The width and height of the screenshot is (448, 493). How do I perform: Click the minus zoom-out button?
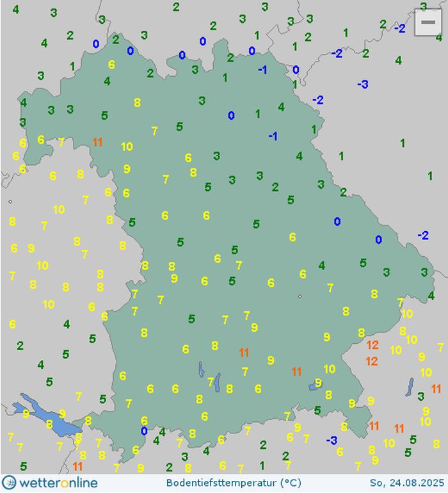pyautogui.click(x=427, y=23)
